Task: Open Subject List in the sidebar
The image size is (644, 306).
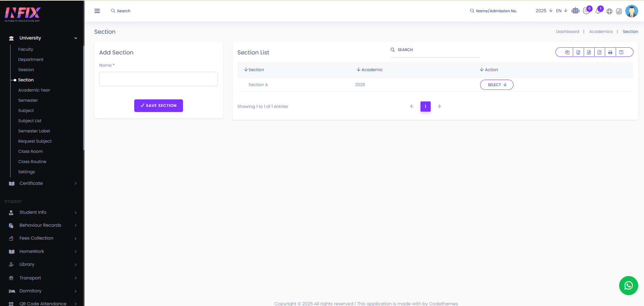Action: [x=30, y=121]
